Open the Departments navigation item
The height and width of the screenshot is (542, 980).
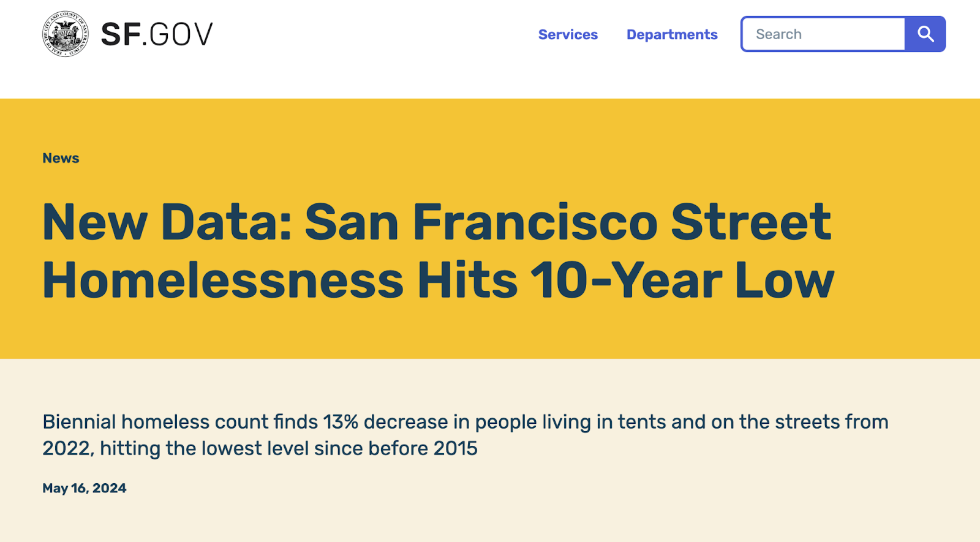tap(672, 35)
